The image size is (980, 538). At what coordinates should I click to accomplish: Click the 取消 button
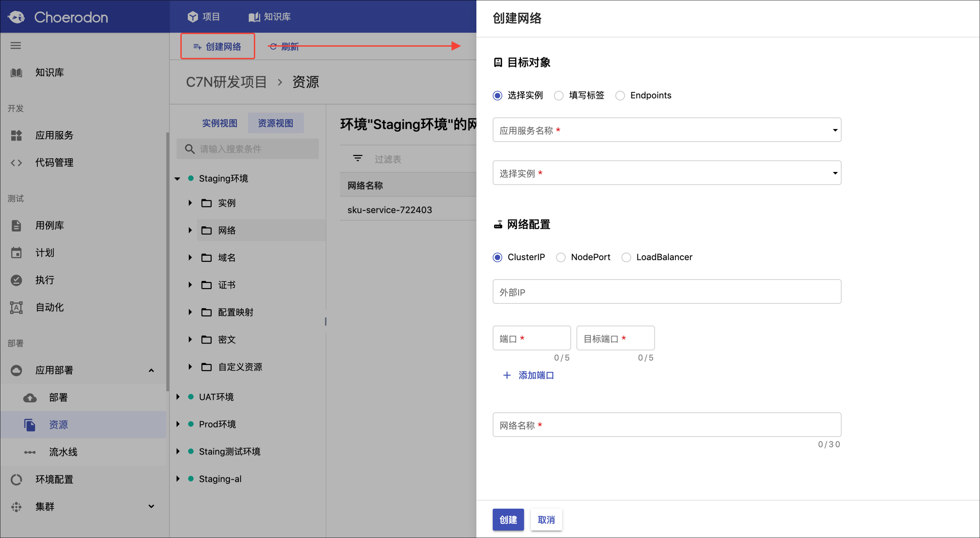546,520
